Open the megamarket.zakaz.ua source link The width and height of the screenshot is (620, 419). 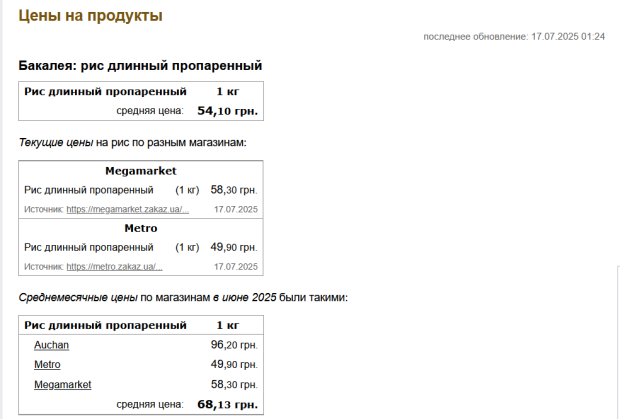[x=127, y=210]
